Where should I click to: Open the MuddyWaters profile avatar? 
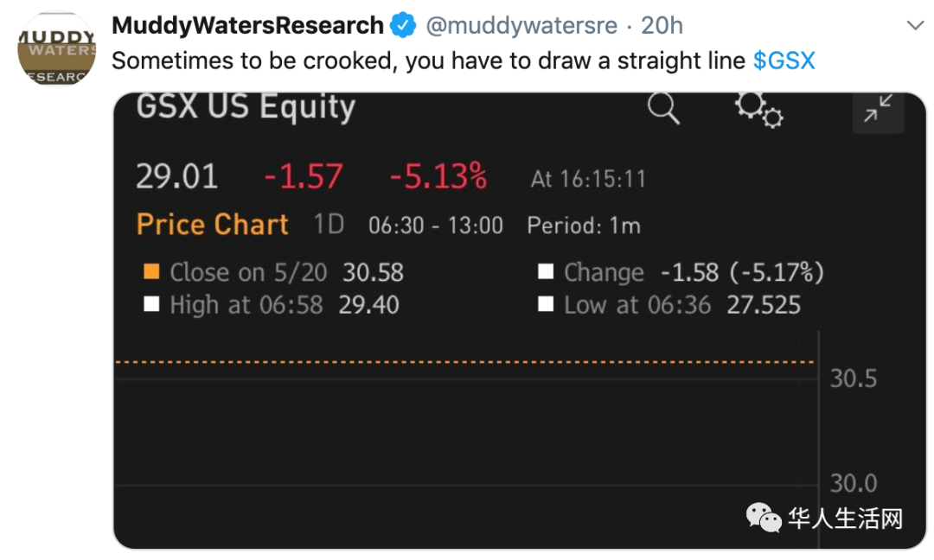coord(56,48)
